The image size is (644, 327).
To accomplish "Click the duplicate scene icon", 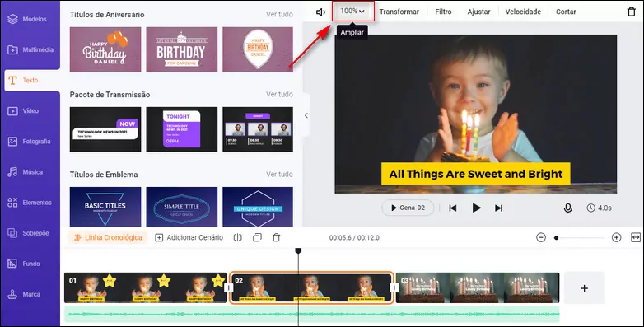I will [x=257, y=237].
